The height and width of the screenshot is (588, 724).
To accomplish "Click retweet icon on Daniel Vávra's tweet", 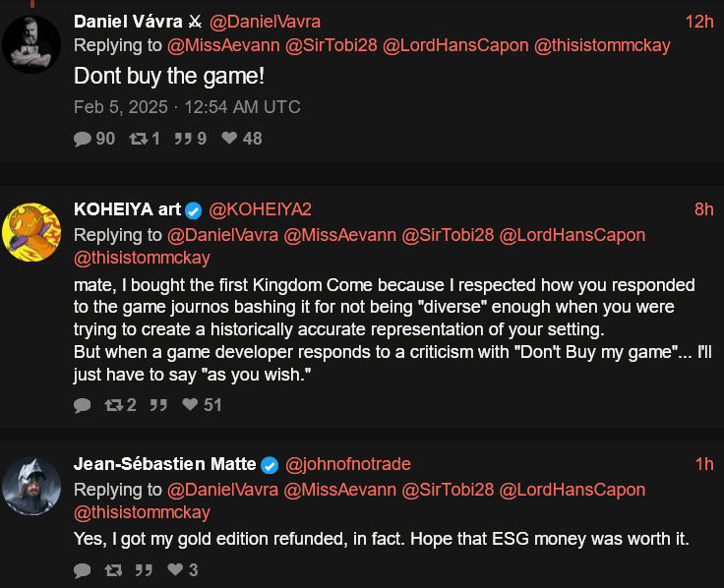I will tap(138, 139).
